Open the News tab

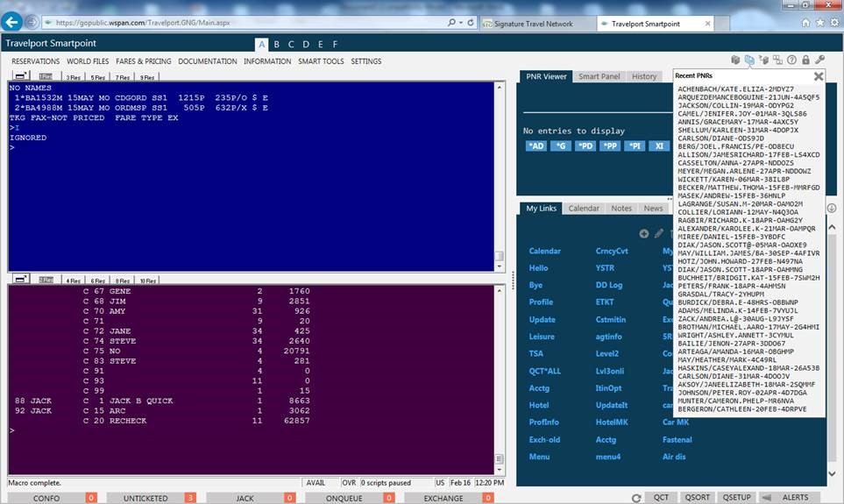tap(653, 209)
